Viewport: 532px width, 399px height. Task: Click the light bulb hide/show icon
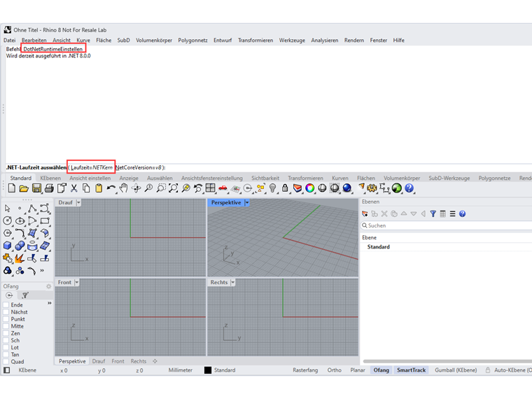tap(272, 188)
